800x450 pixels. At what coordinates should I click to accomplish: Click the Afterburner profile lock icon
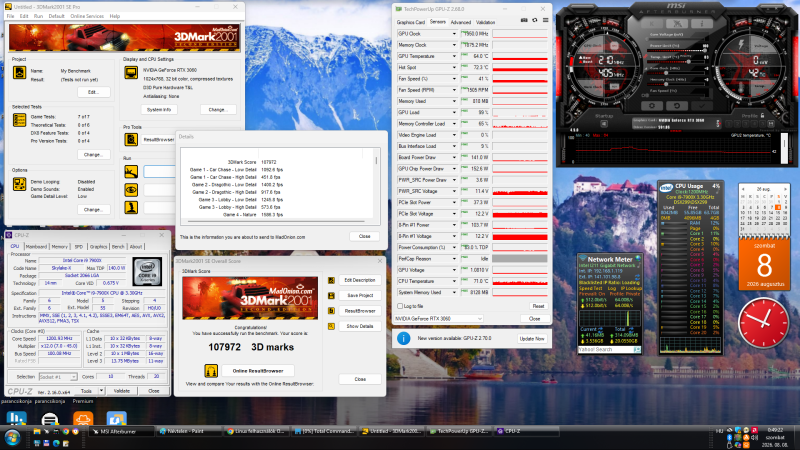click(x=763, y=116)
